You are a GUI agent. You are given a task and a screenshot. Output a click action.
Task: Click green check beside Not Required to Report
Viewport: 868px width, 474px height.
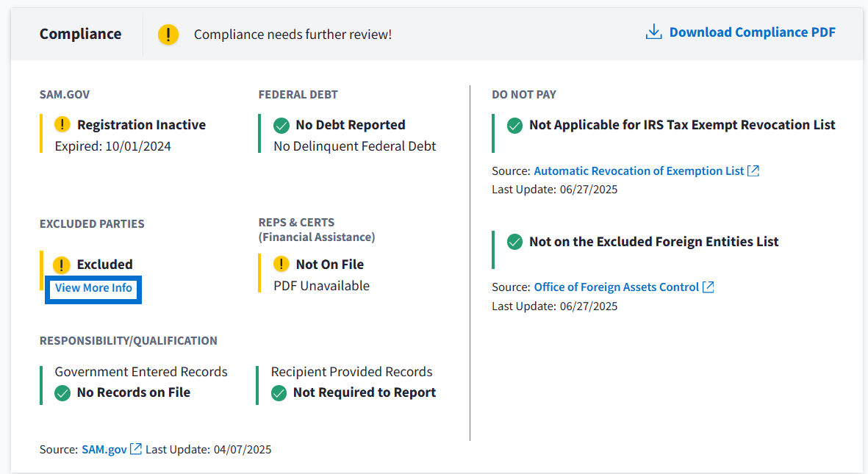pos(279,393)
